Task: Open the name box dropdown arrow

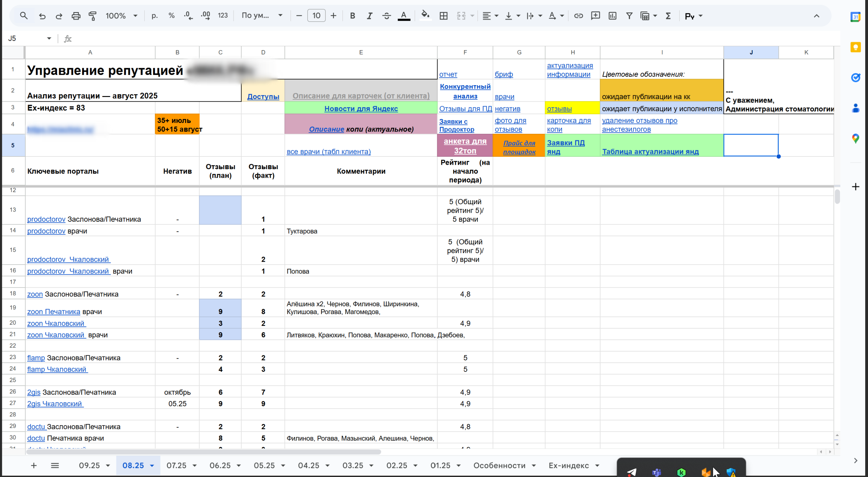Action: [x=49, y=38]
